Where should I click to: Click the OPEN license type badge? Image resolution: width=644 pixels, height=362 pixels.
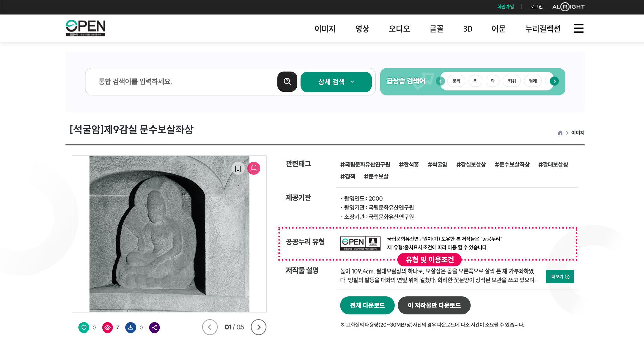pos(361,243)
